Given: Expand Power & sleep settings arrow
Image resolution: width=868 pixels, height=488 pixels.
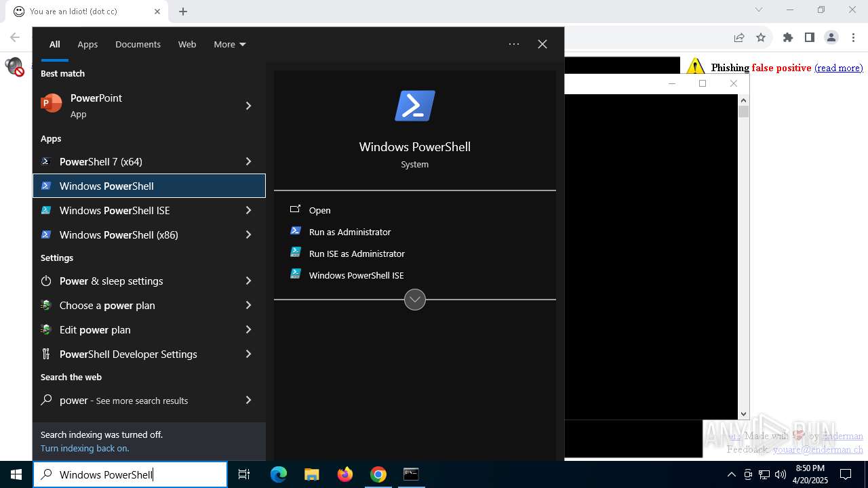Looking at the screenshot, I should click(x=248, y=281).
